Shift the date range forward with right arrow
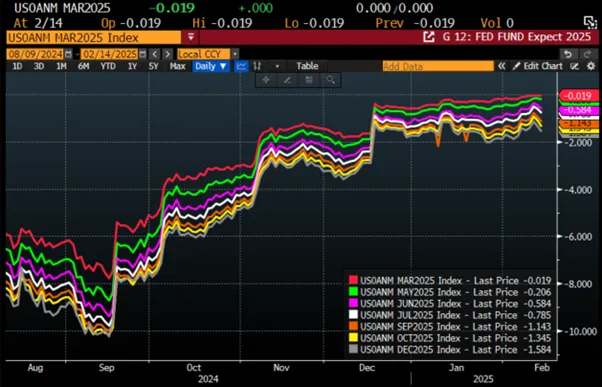This screenshot has height=387, width=602. pos(167,54)
